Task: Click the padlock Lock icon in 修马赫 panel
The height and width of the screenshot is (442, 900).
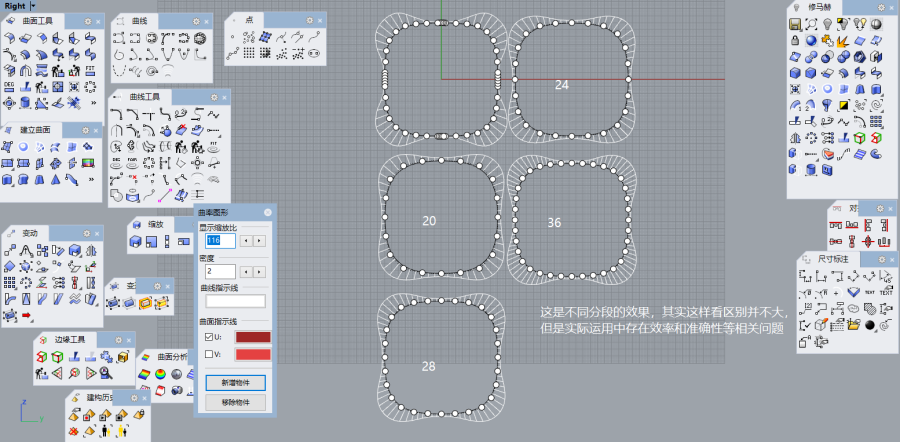Action: tap(795, 41)
